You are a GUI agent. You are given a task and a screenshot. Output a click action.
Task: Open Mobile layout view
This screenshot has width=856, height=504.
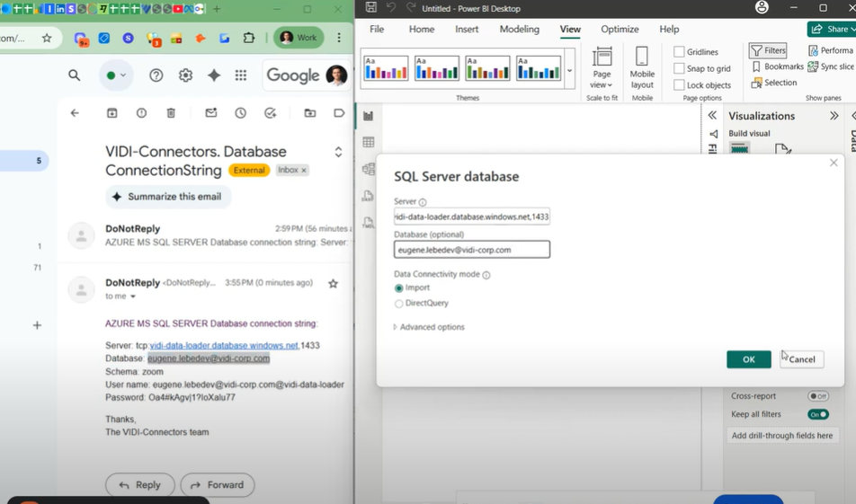pos(642,66)
